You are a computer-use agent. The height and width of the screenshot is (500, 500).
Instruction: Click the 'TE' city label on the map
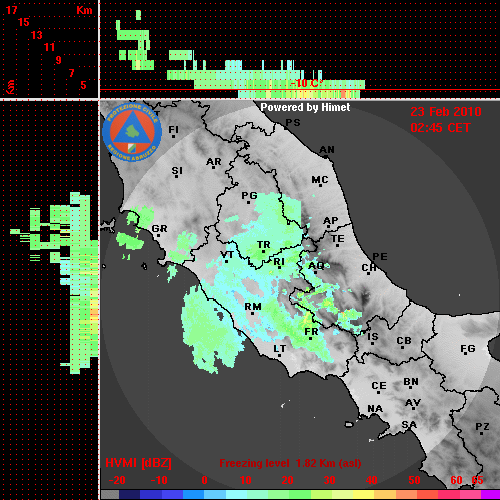[338, 239]
